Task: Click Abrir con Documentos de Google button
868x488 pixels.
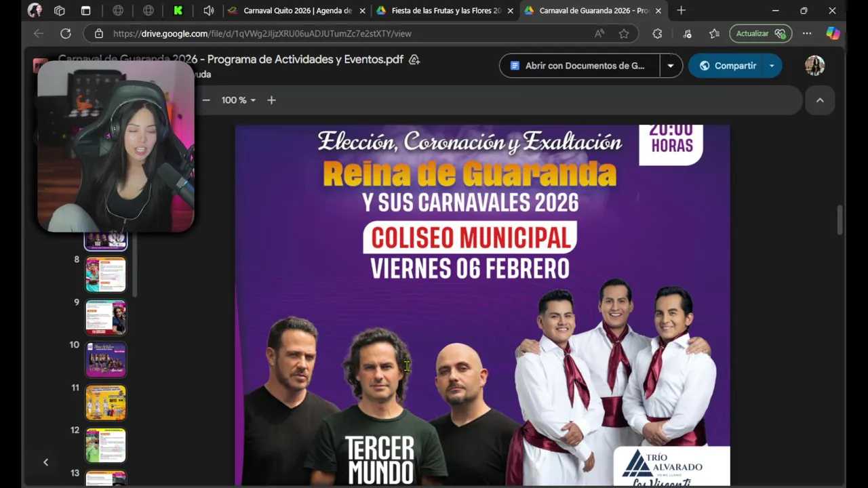Action: click(580, 66)
